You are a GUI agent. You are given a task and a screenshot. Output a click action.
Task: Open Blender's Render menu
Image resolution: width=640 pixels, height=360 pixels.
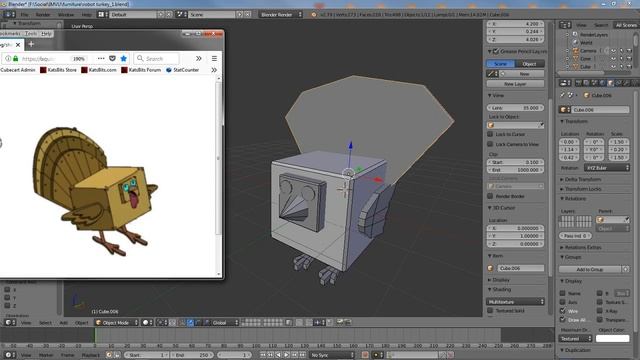click(43, 15)
